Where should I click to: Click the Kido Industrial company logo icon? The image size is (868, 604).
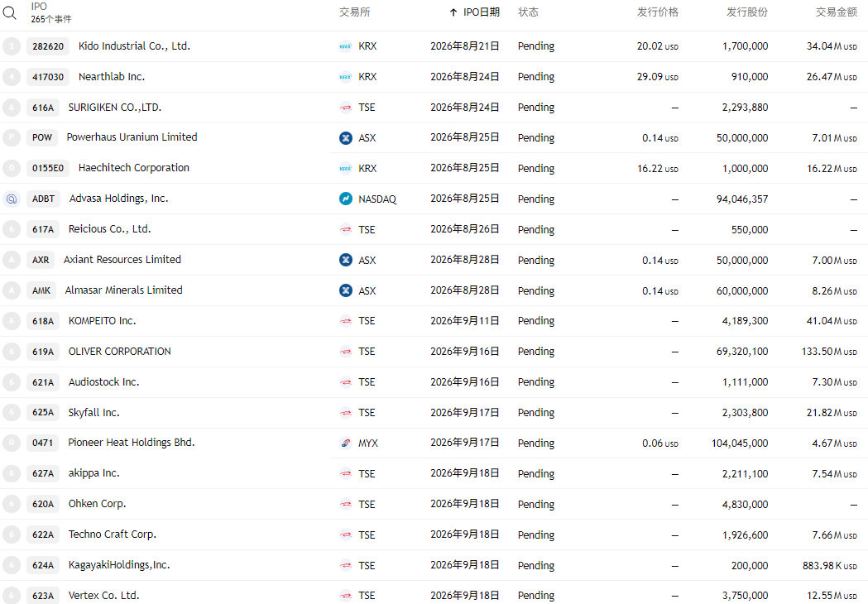point(12,46)
